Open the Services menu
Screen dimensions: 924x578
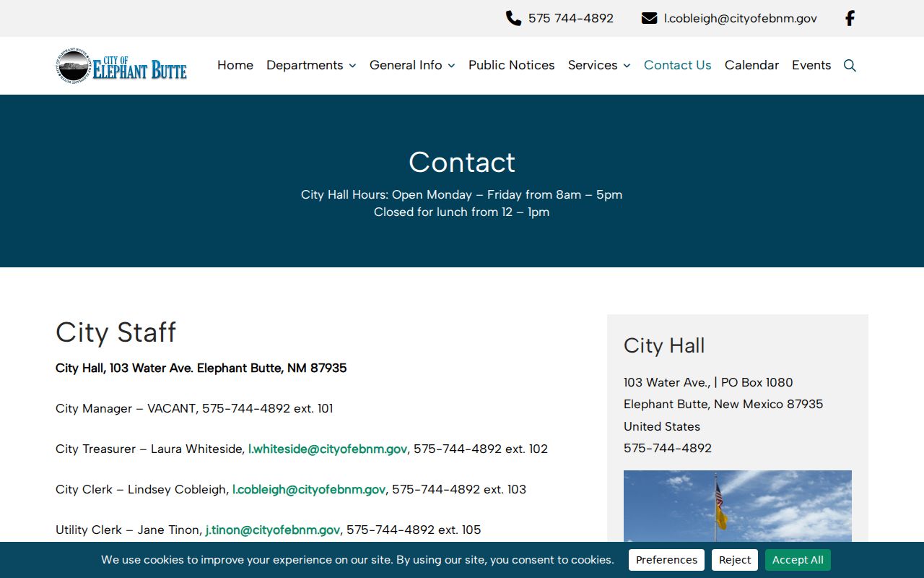[x=593, y=65]
